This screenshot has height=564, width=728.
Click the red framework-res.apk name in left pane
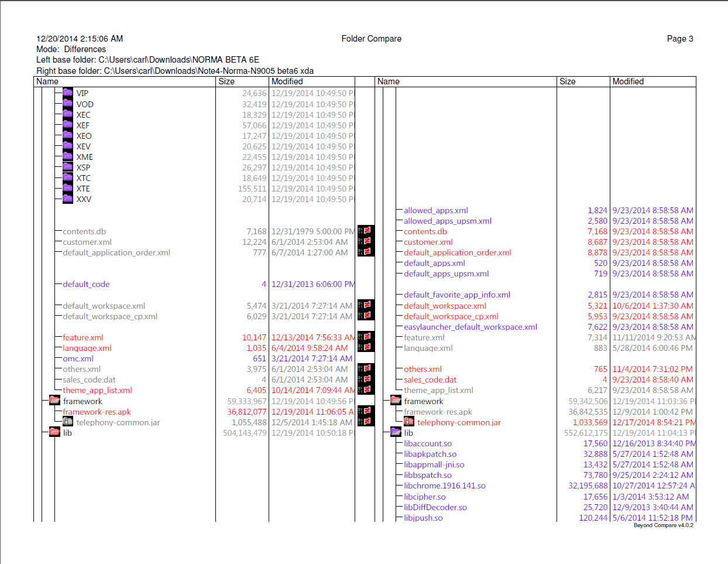point(97,412)
